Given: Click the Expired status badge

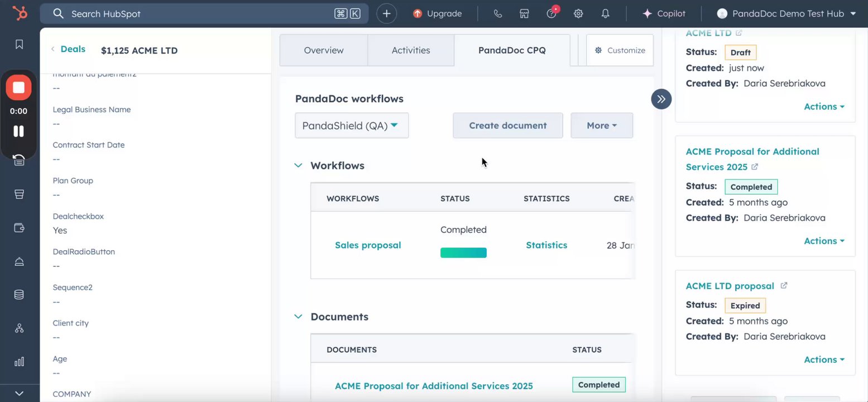Looking at the screenshot, I should tap(745, 305).
